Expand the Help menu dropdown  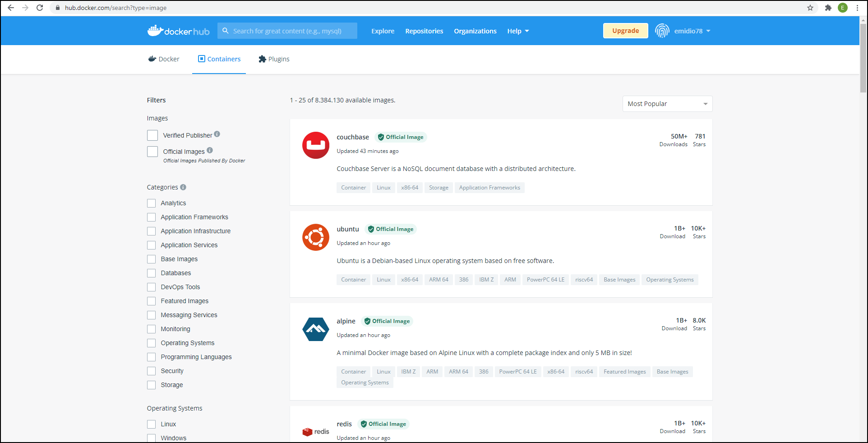click(x=517, y=31)
